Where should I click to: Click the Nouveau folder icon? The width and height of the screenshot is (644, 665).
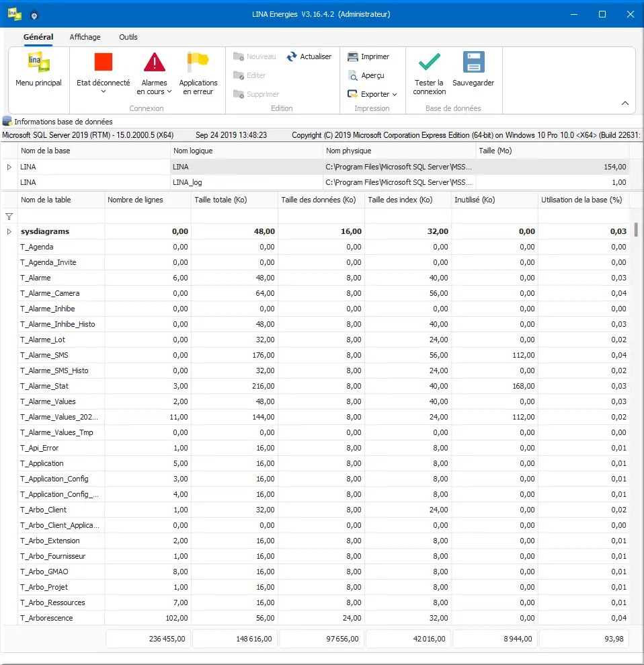coord(239,56)
